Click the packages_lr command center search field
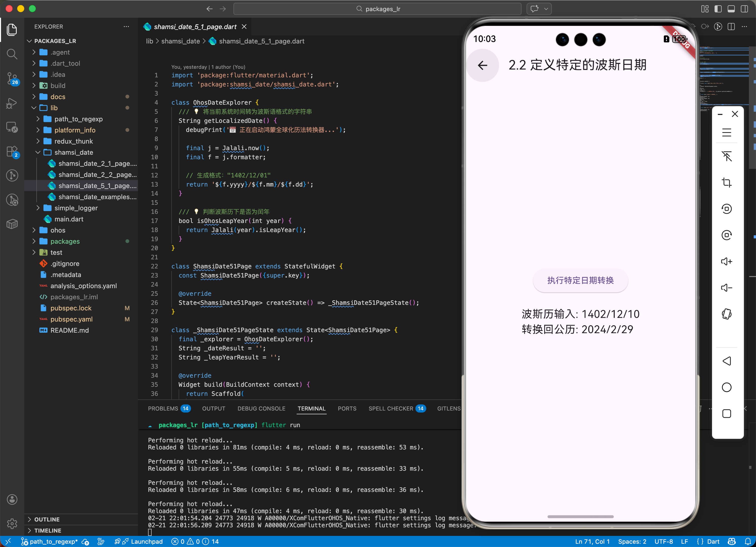Screen dimensions: 756x547 (377, 9)
